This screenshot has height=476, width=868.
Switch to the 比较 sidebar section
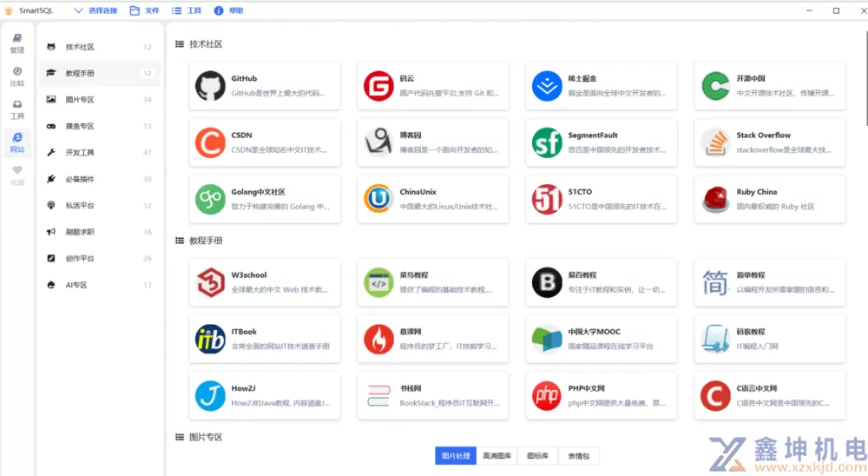click(x=17, y=76)
